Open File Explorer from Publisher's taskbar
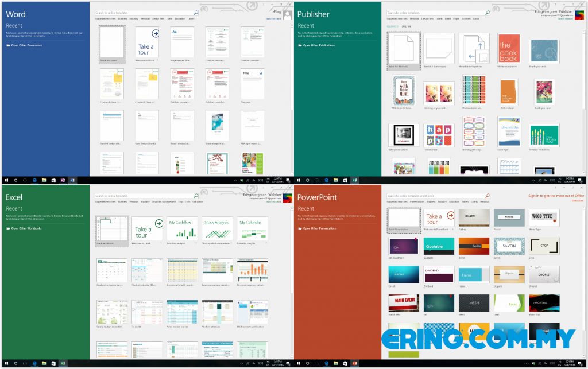The width and height of the screenshot is (588, 369). pos(335,180)
